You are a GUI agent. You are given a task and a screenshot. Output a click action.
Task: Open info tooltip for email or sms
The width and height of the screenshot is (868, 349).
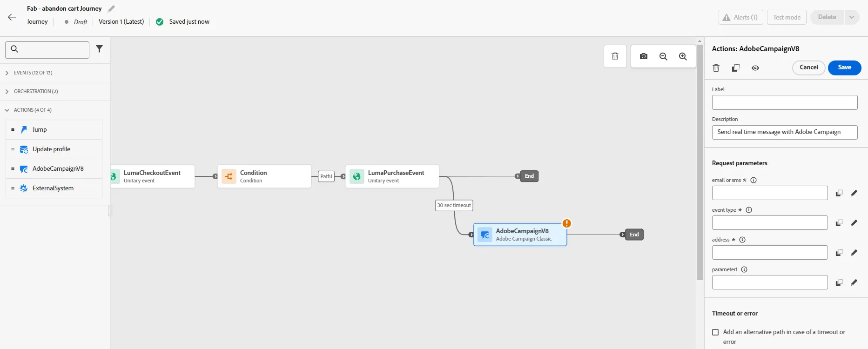coord(754,180)
